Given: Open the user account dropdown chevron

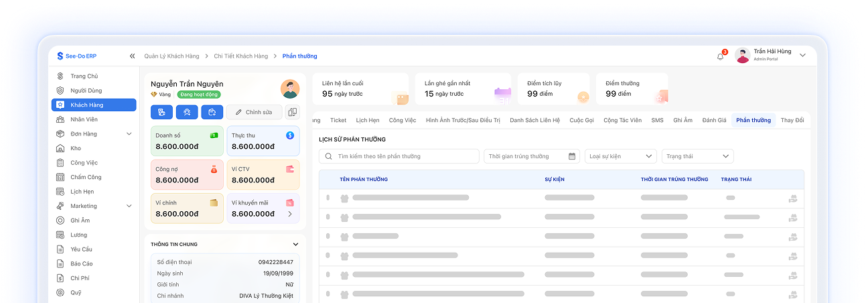Looking at the screenshot, I should pos(803,56).
